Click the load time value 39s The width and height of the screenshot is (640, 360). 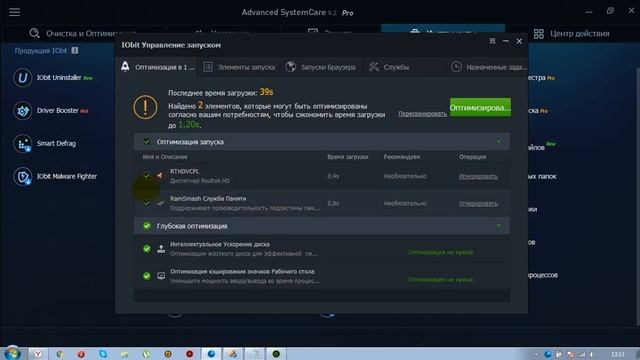(x=266, y=92)
